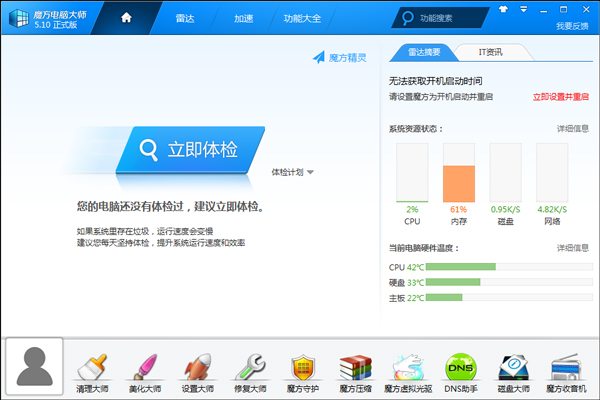Screen dimensions: 600x400
Task: Open 魔方虚拟光驱 tool
Action: 408,367
